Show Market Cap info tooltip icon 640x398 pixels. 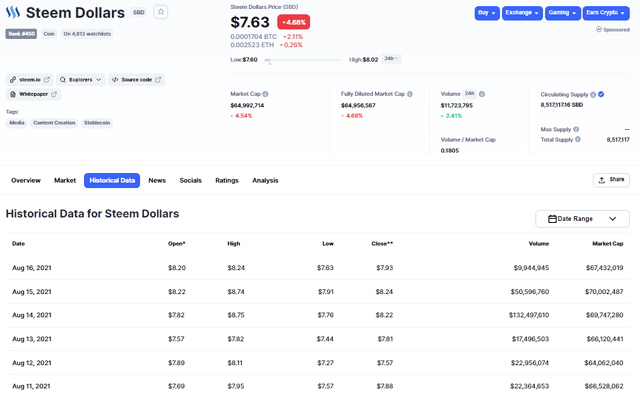click(265, 94)
